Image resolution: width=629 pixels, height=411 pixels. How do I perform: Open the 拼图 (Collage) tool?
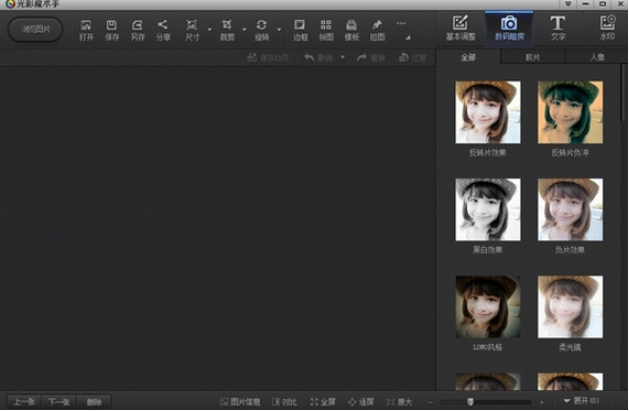[326, 28]
